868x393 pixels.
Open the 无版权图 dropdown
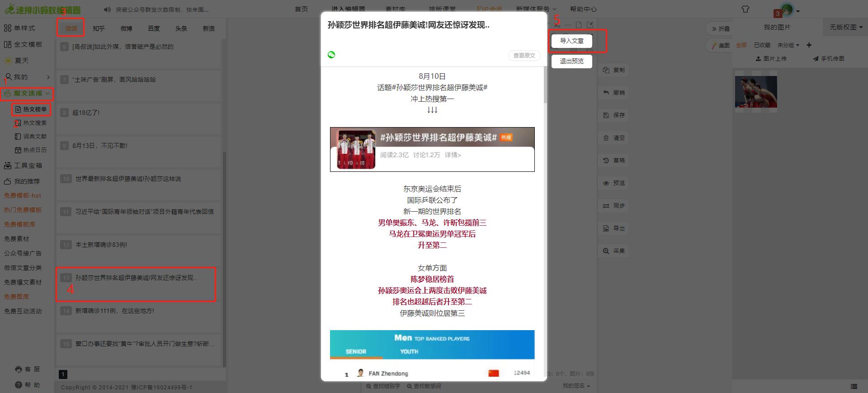[846, 27]
